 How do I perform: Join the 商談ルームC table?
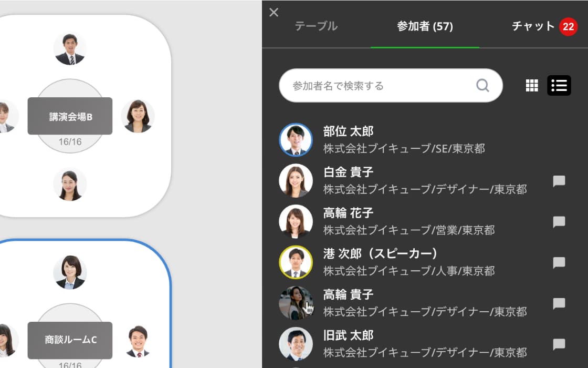click(x=70, y=340)
